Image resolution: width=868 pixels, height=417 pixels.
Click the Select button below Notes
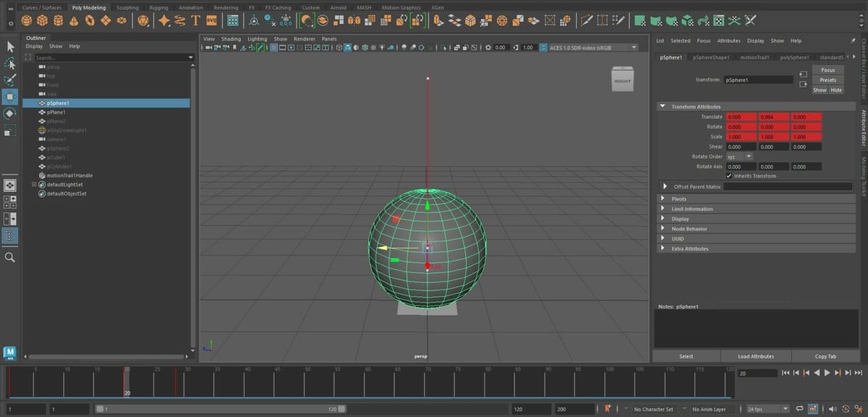point(686,356)
